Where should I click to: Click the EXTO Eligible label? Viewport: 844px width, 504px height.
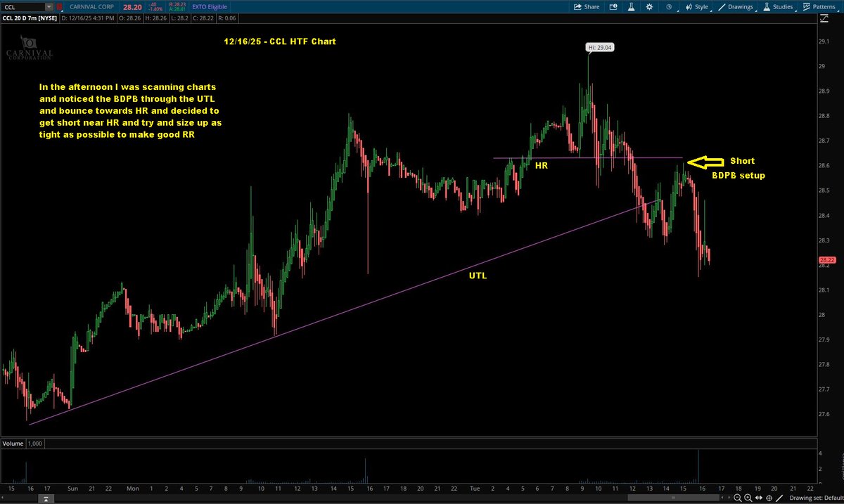[210, 7]
